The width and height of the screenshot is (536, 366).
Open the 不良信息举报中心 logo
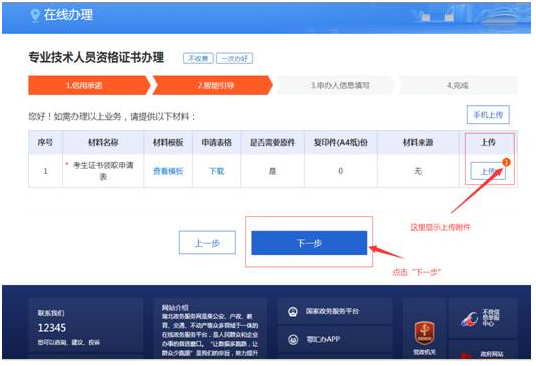tap(469, 319)
